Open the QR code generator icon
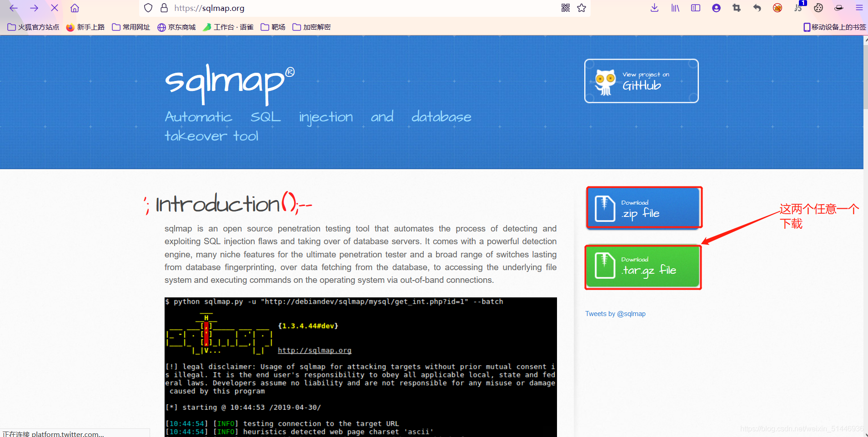The height and width of the screenshot is (437, 868). click(x=566, y=8)
